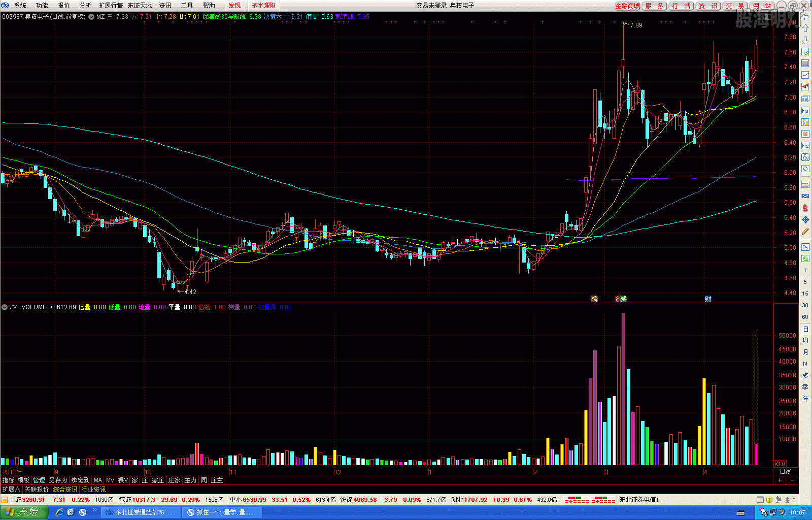The image size is (812, 520).
Task: Open the 报价 menu
Action: 64,6
